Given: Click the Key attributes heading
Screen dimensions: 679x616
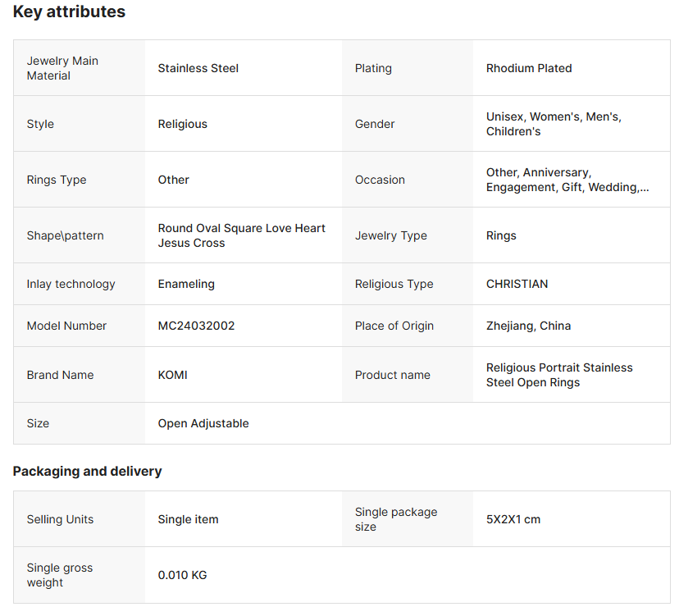Looking at the screenshot, I should [x=69, y=12].
